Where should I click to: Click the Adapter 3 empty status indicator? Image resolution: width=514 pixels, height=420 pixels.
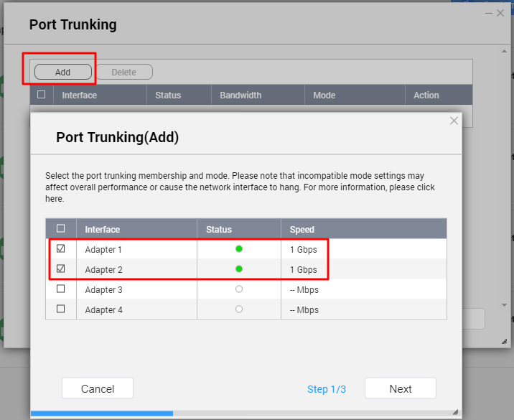(239, 289)
